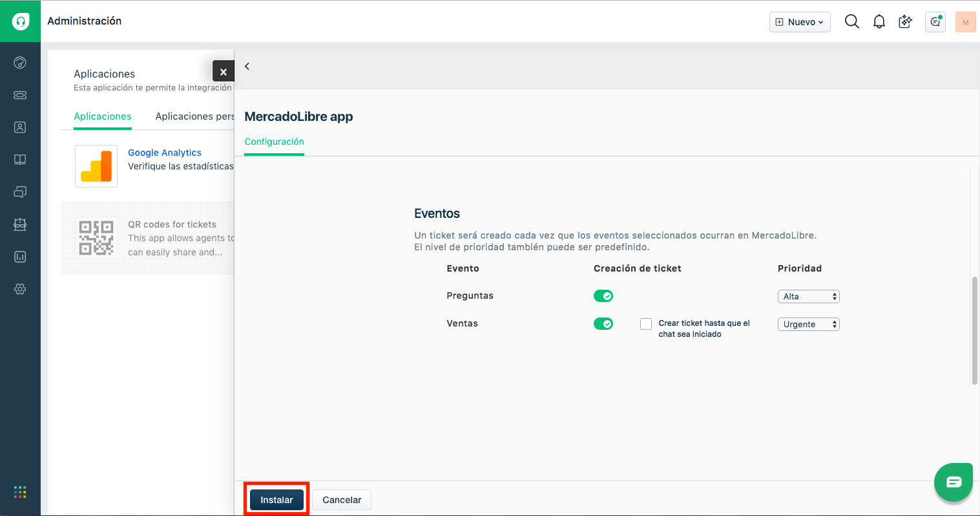980x516 pixels.
Task: Open the app switcher grid icon
Action: point(20,492)
